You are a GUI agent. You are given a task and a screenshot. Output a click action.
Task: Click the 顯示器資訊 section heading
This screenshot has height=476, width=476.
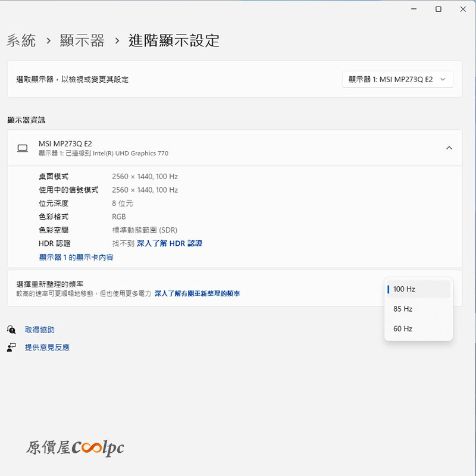pos(26,120)
